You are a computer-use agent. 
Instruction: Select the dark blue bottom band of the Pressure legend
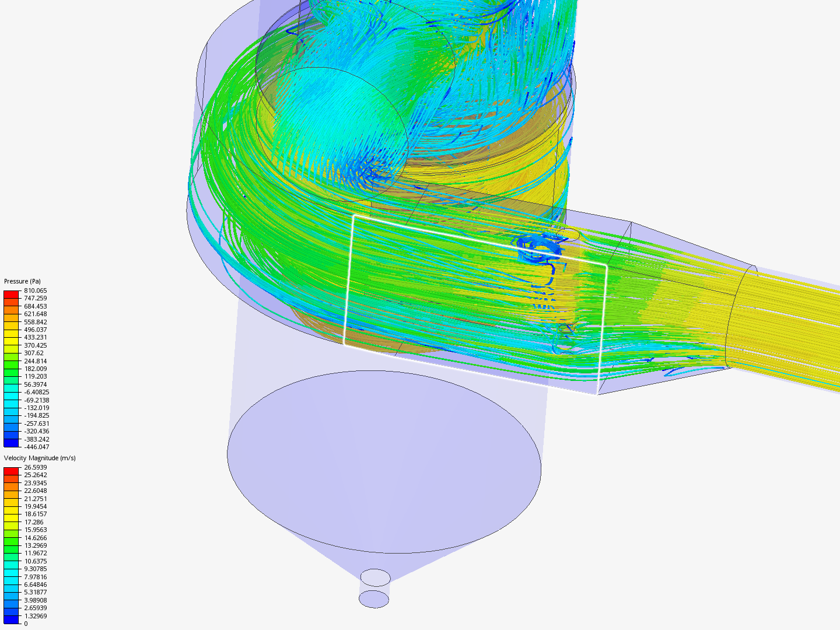click(12, 443)
